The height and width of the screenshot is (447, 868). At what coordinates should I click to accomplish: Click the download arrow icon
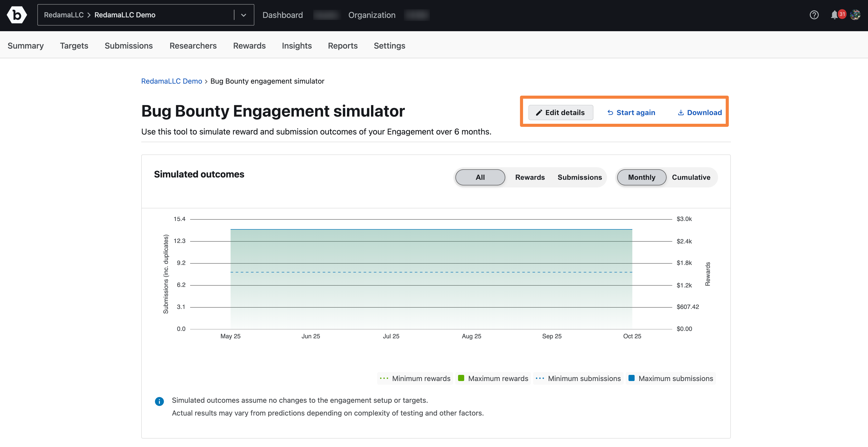coord(681,113)
